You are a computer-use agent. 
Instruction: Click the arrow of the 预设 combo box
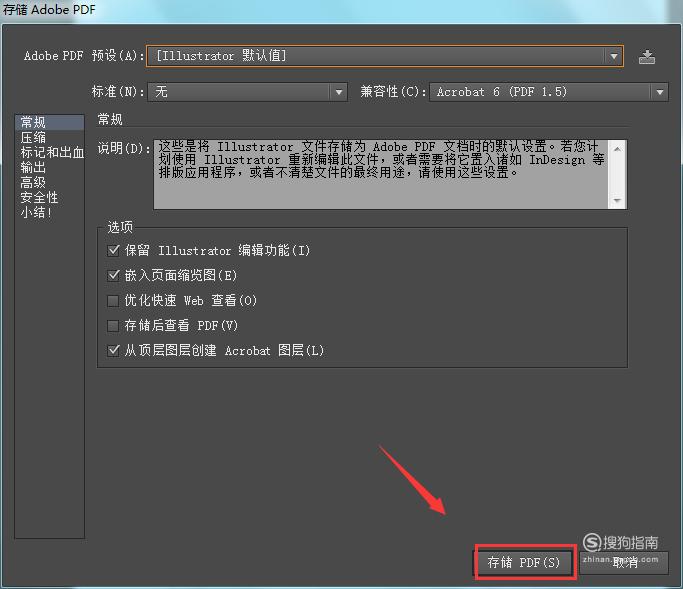coord(614,56)
